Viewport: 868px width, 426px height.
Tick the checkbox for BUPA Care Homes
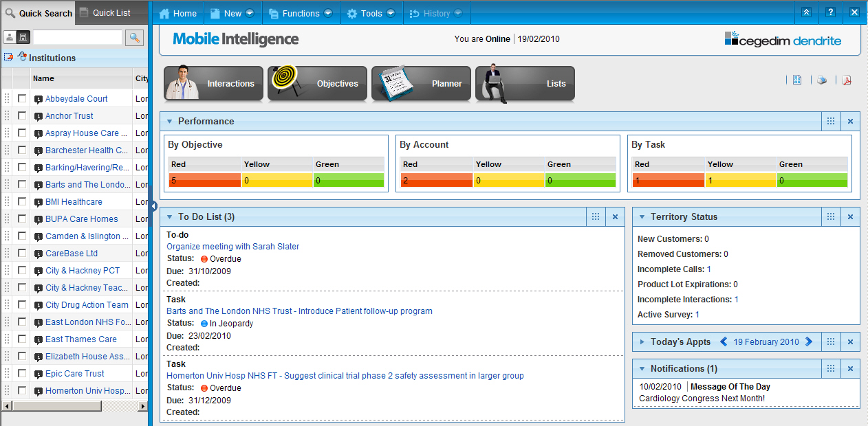(x=22, y=218)
